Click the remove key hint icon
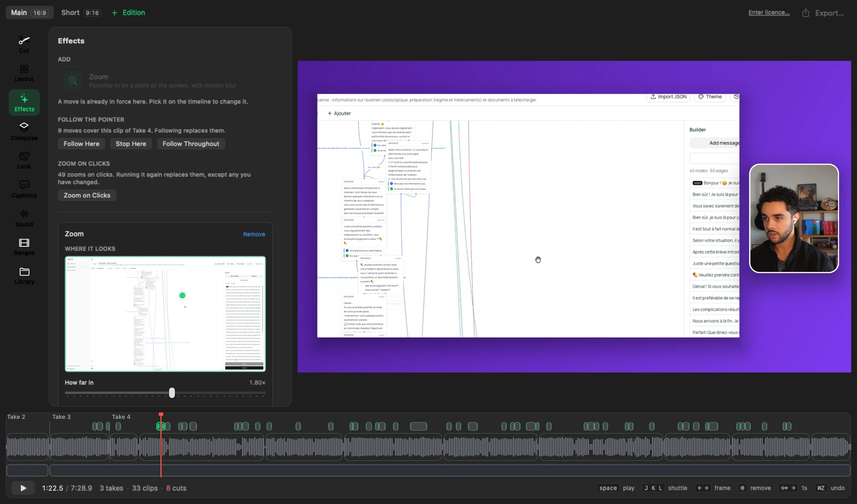The height and width of the screenshot is (504, 857). point(743,488)
